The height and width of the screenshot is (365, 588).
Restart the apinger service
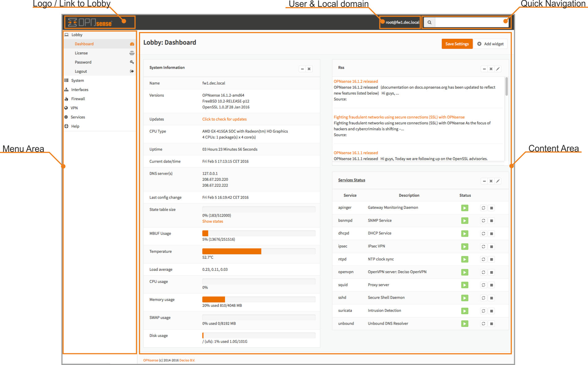483,208
